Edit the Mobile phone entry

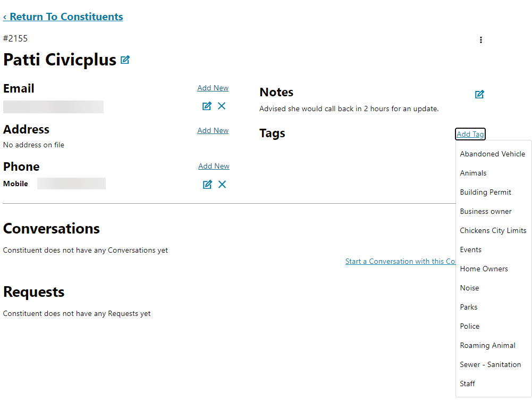pos(207,185)
